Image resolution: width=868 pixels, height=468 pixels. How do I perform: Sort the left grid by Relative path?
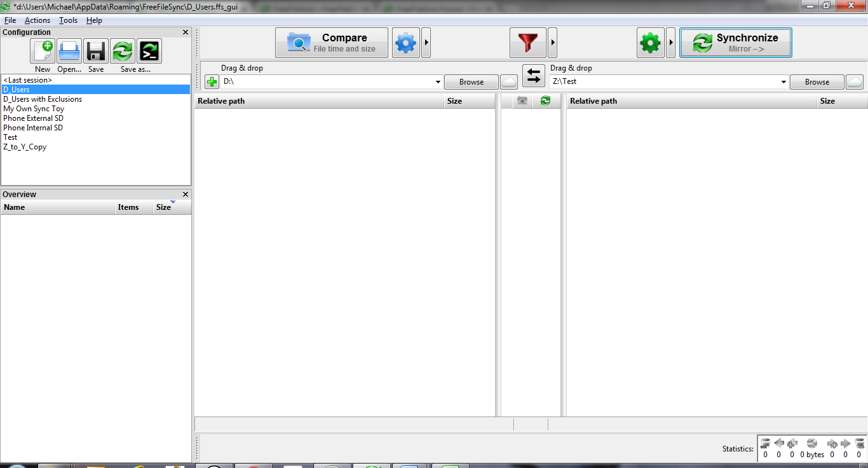[x=320, y=101]
